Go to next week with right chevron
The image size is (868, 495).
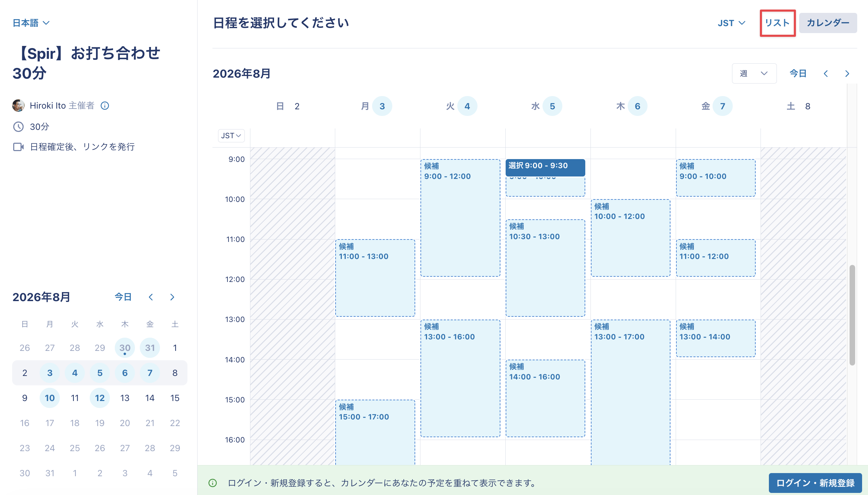pyautogui.click(x=847, y=73)
